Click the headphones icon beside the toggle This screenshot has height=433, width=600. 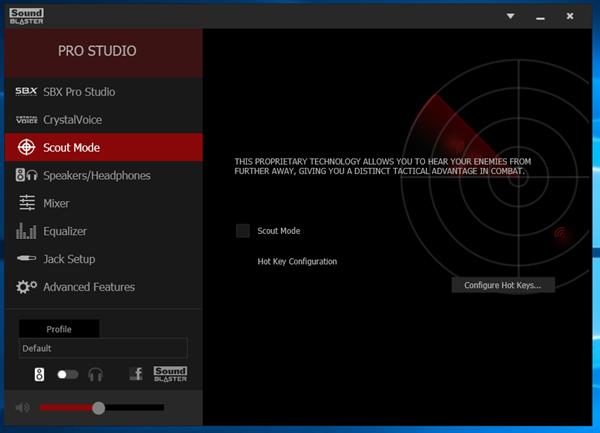click(x=95, y=374)
